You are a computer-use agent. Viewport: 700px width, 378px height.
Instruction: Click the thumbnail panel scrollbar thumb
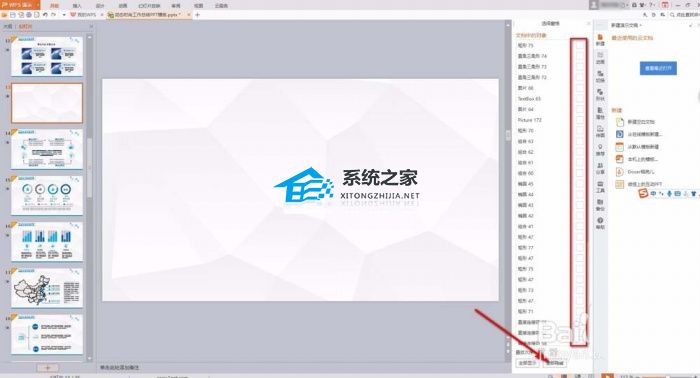tap(89, 167)
